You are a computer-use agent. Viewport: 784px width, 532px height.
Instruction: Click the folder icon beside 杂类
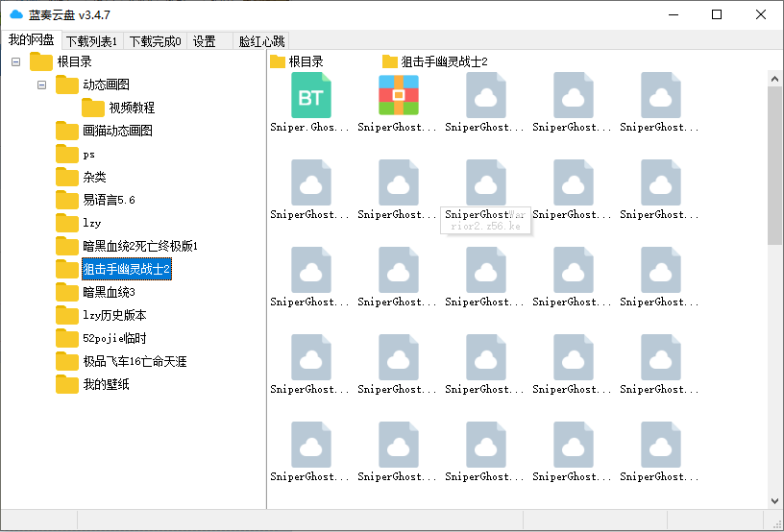67,177
